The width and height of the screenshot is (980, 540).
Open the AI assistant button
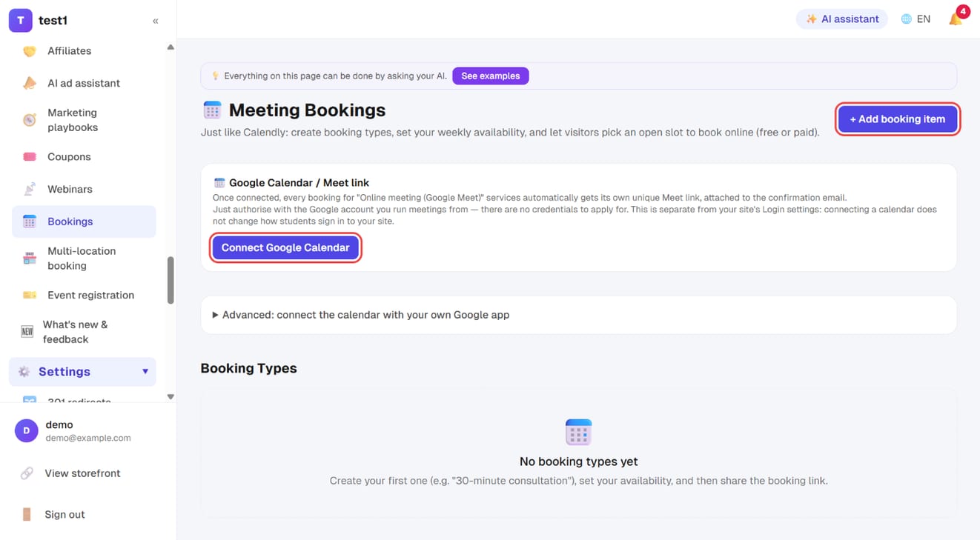pos(842,19)
